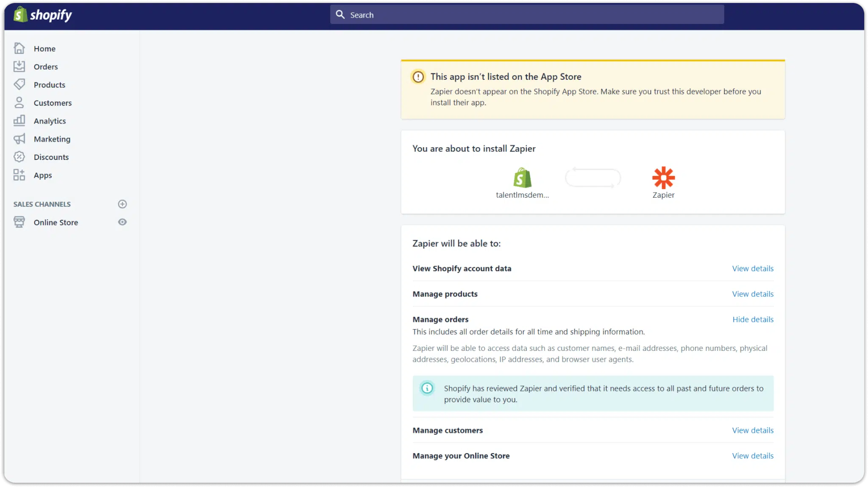Screen dimensions: 868x487
Task: Expand Manage products View details
Action: [753, 294]
